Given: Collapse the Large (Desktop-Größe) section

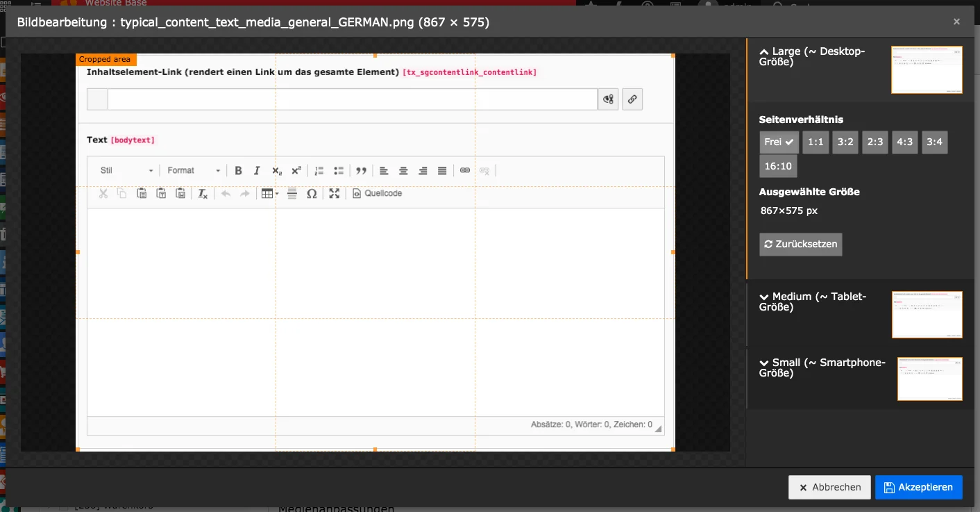Looking at the screenshot, I should pyautogui.click(x=812, y=57).
